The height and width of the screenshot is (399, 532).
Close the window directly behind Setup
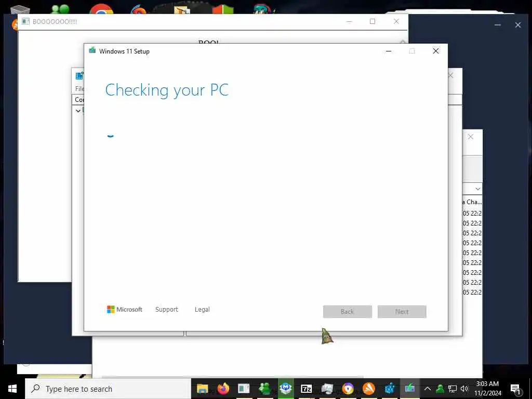(451, 75)
